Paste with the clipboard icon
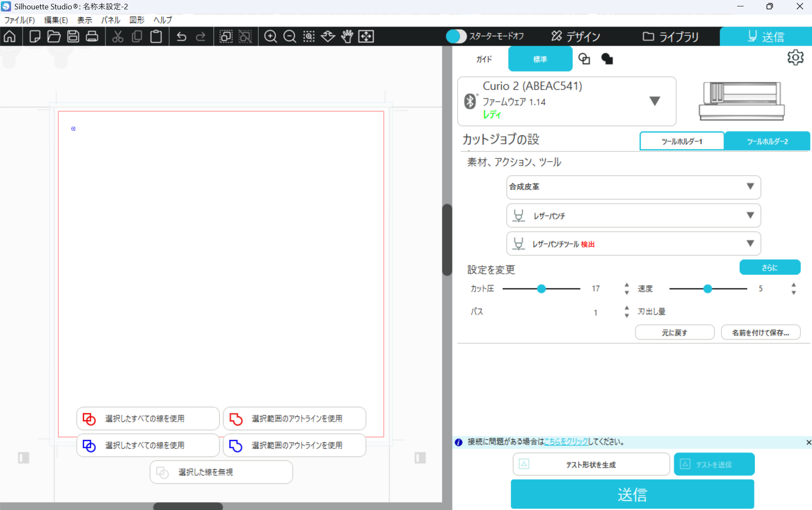This screenshot has width=812, height=510. pos(156,37)
